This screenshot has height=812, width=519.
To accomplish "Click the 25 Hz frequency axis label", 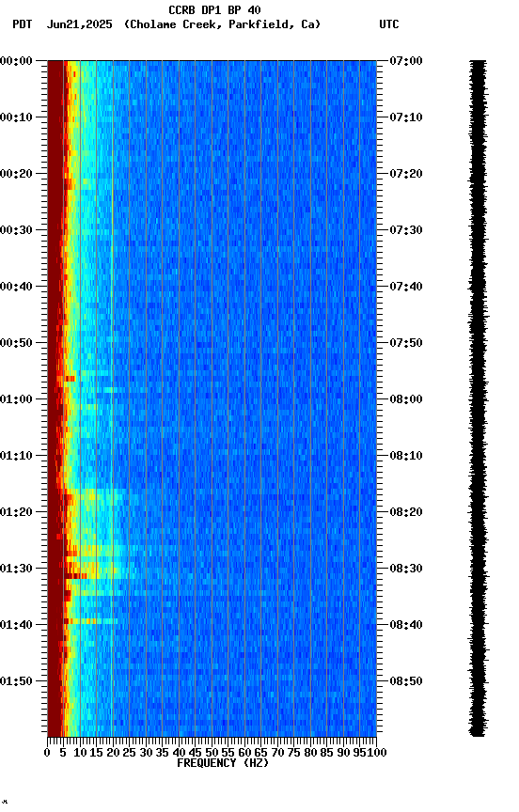I will [130, 753].
